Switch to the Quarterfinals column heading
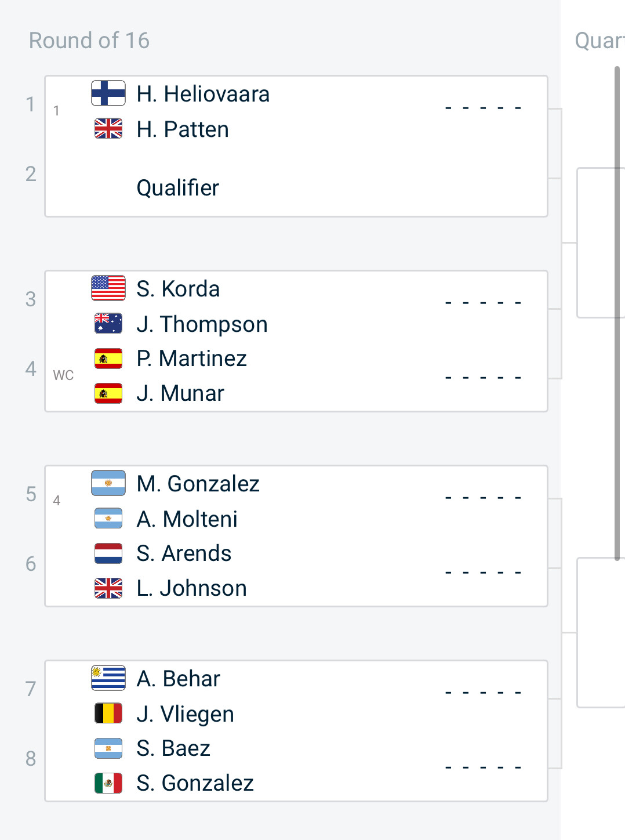 [x=599, y=41]
